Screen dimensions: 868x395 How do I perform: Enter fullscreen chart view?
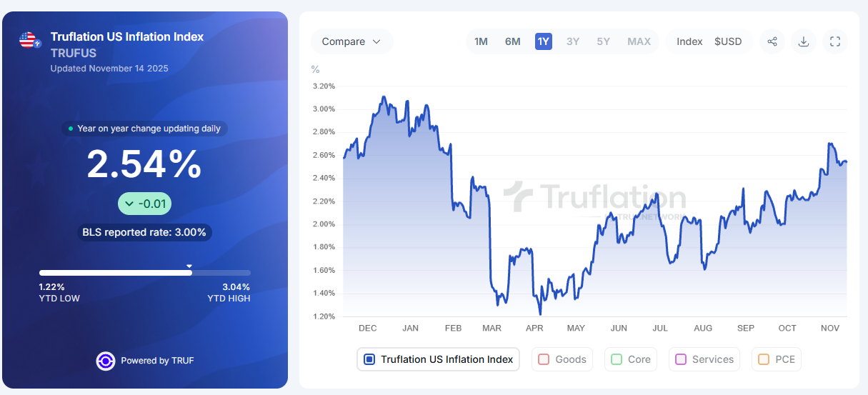click(x=835, y=41)
